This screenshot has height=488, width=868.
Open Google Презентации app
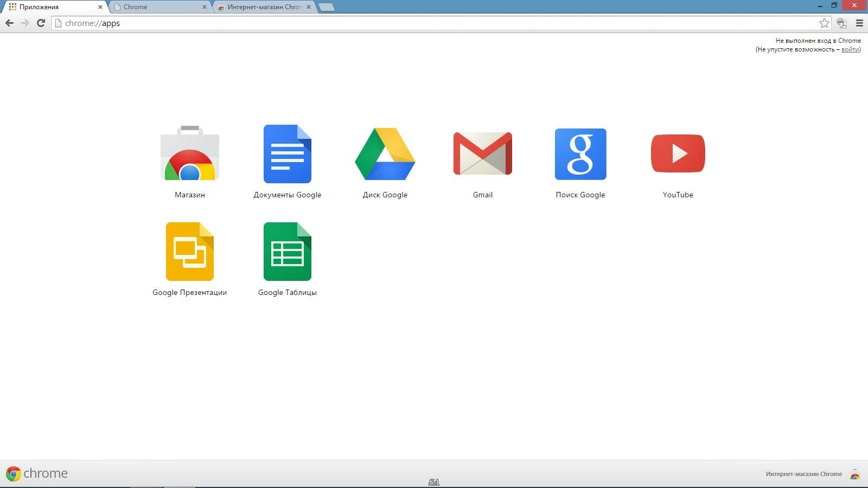pyautogui.click(x=190, y=252)
